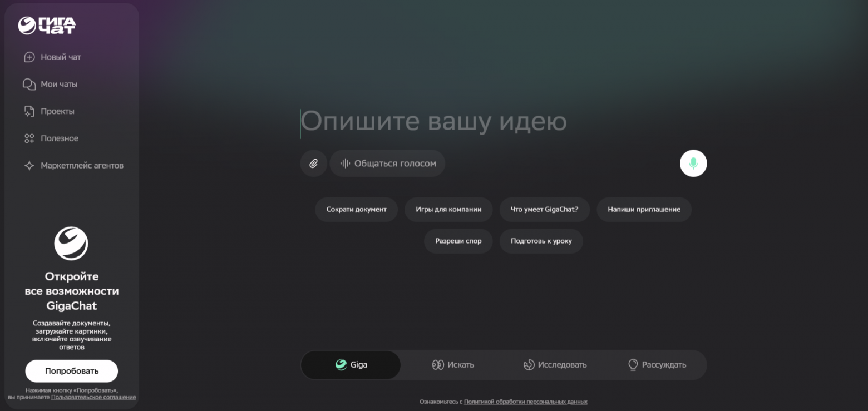The height and width of the screenshot is (411, 868).
Task: Switch to the 'Рассуждать' mode tab
Action: pos(657,365)
